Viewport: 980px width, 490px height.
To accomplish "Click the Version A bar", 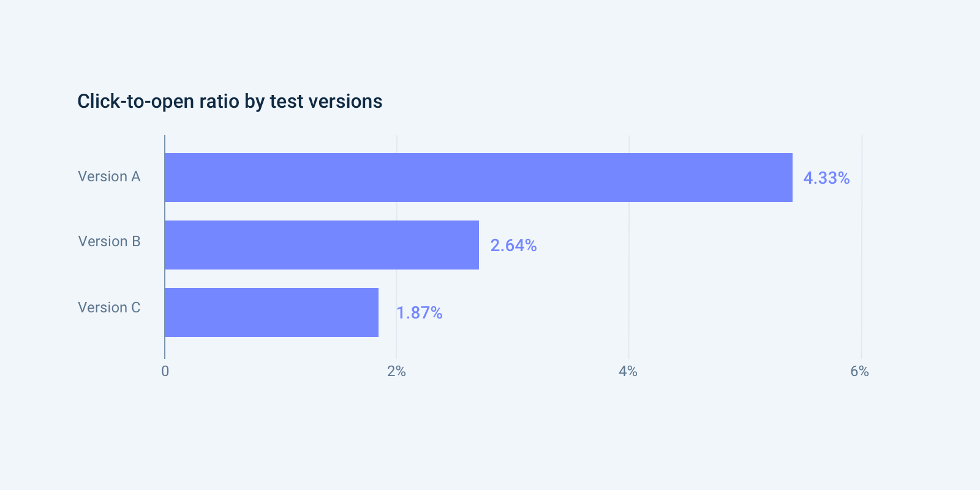I will pyautogui.click(x=478, y=178).
